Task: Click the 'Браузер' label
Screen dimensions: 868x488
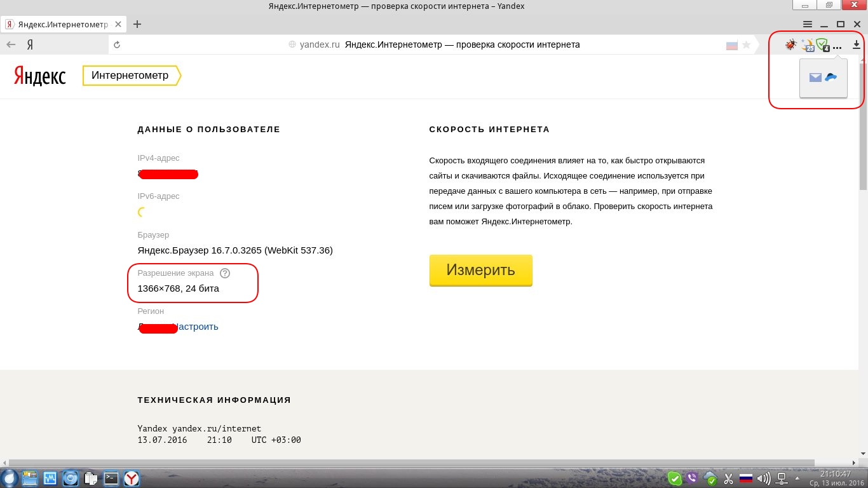Action: [153, 235]
